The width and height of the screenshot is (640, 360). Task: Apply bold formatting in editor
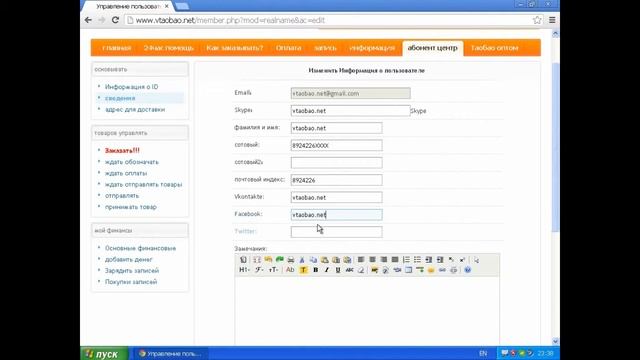pos(316,270)
